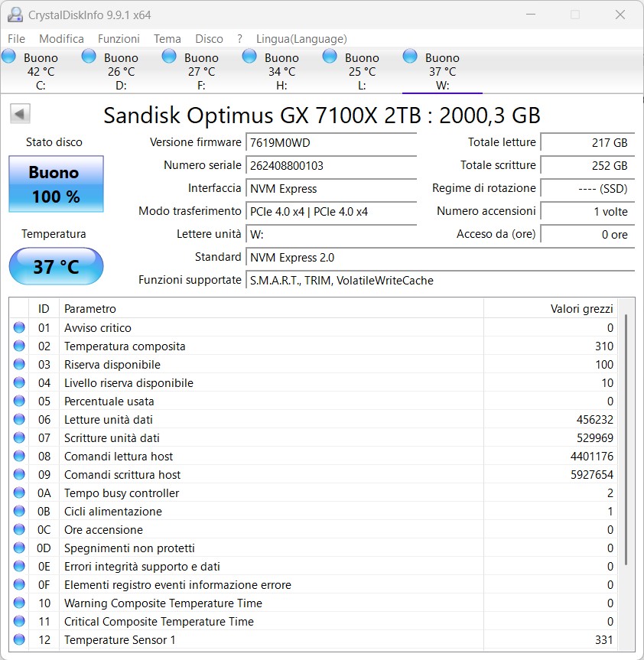The height and width of the screenshot is (660, 644).
Task: Open the Tema menu
Action: (x=167, y=39)
